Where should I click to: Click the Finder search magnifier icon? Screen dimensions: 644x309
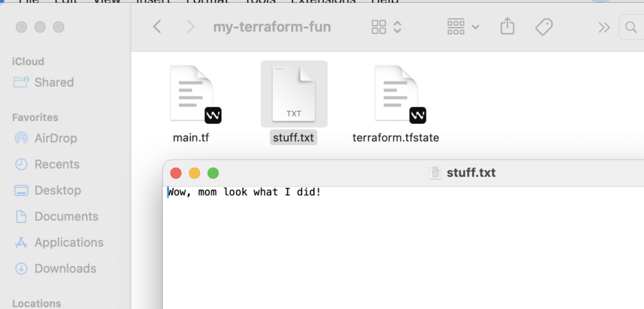(630, 27)
